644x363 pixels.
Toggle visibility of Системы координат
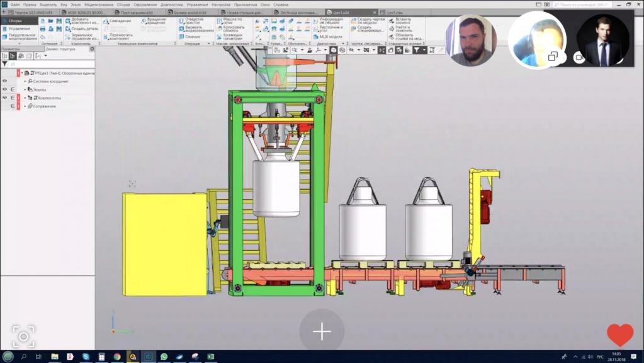pyautogui.click(x=4, y=81)
